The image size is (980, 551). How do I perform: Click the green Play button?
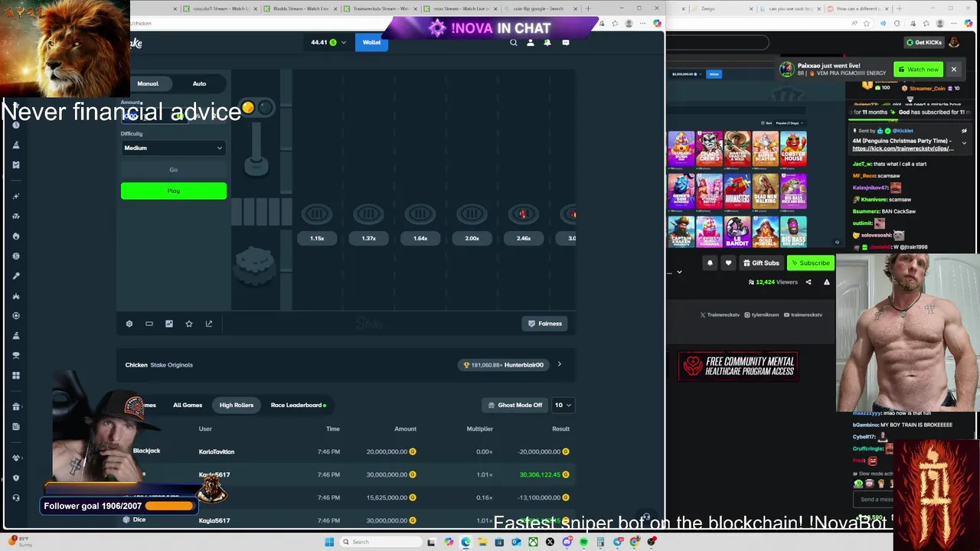[174, 191]
